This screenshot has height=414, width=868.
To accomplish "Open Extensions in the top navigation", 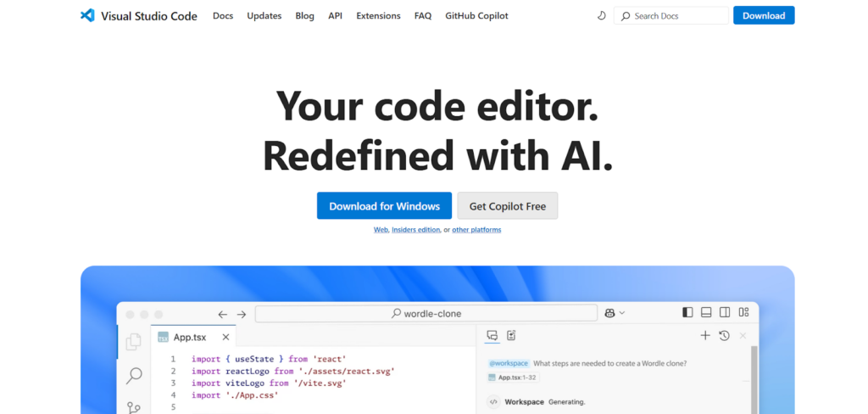I will point(378,16).
